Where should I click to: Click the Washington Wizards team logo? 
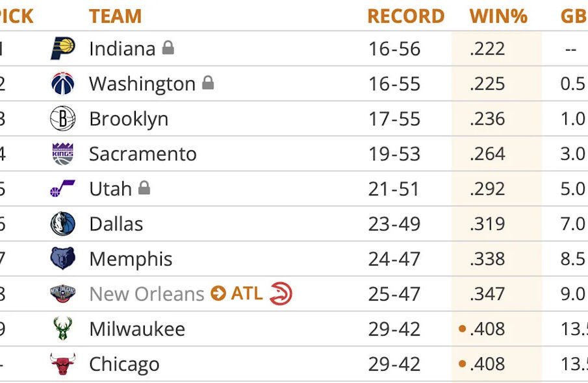pyautogui.click(x=63, y=84)
